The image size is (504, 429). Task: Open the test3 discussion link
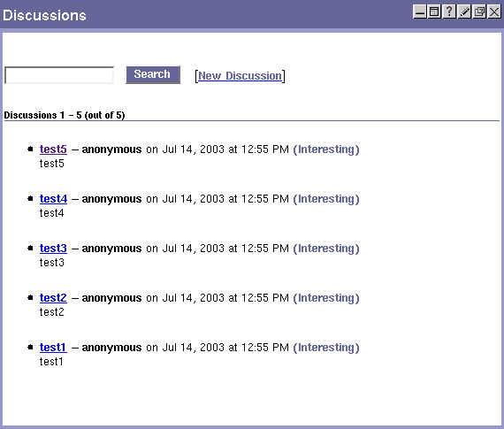[x=53, y=249]
